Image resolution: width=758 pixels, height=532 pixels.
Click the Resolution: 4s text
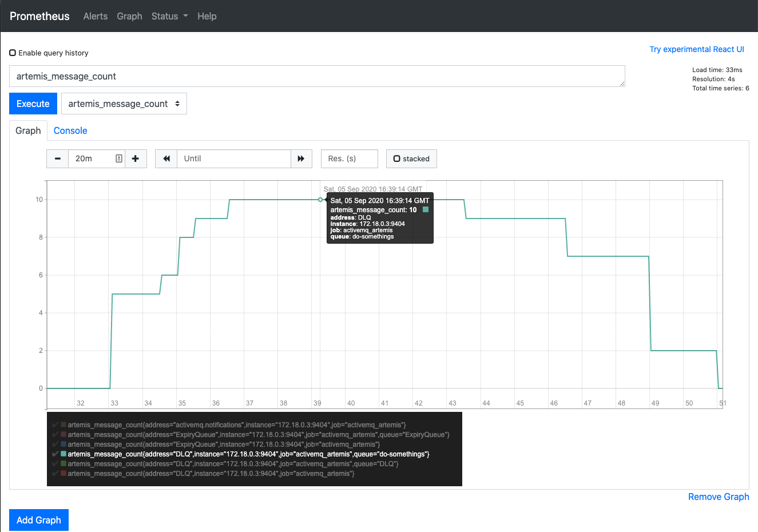click(x=713, y=79)
